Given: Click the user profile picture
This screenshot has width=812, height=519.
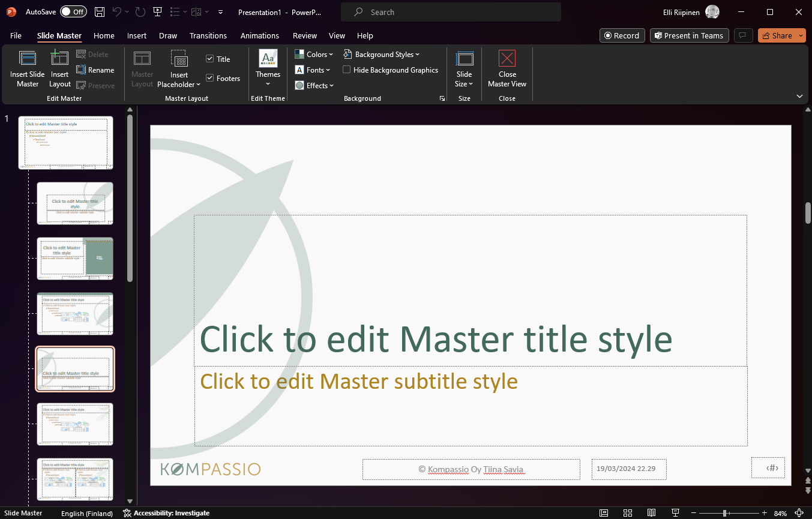Looking at the screenshot, I should click(712, 12).
